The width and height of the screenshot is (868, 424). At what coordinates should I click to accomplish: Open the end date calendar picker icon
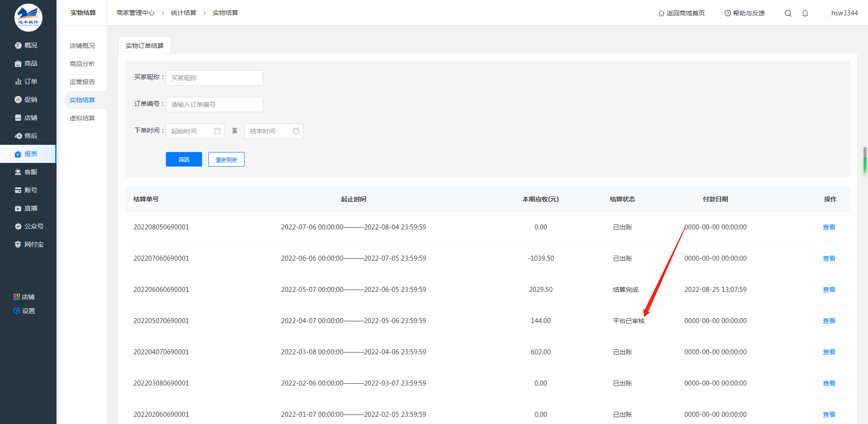tap(296, 131)
